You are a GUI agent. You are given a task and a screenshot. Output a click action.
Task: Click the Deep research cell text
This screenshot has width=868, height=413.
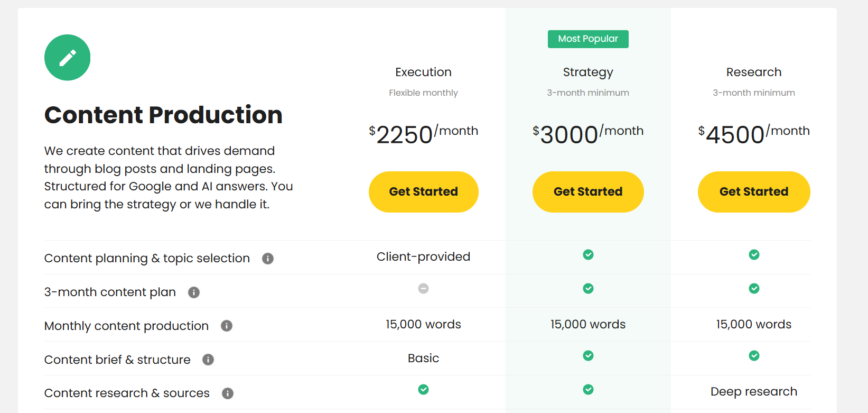tap(754, 392)
